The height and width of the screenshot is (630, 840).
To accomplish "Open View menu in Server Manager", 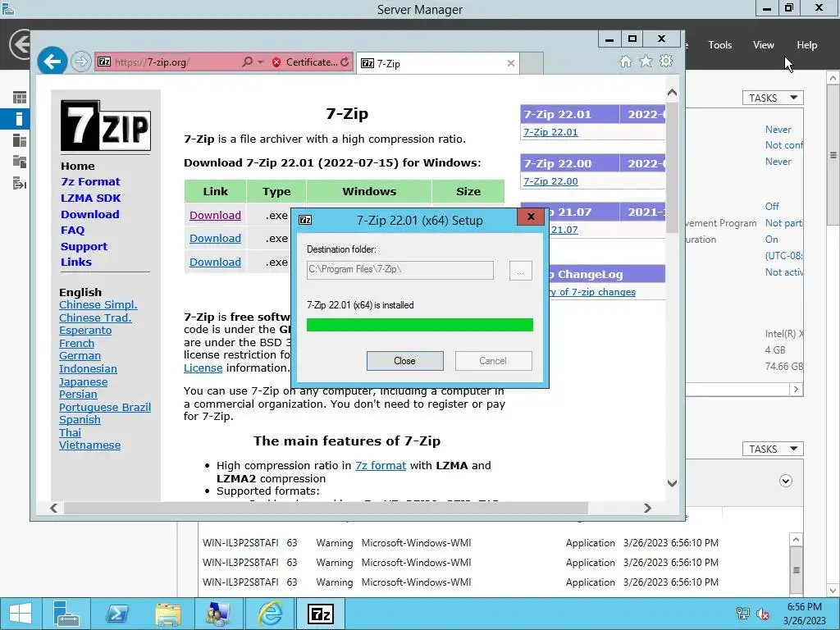I will (x=764, y=45).
